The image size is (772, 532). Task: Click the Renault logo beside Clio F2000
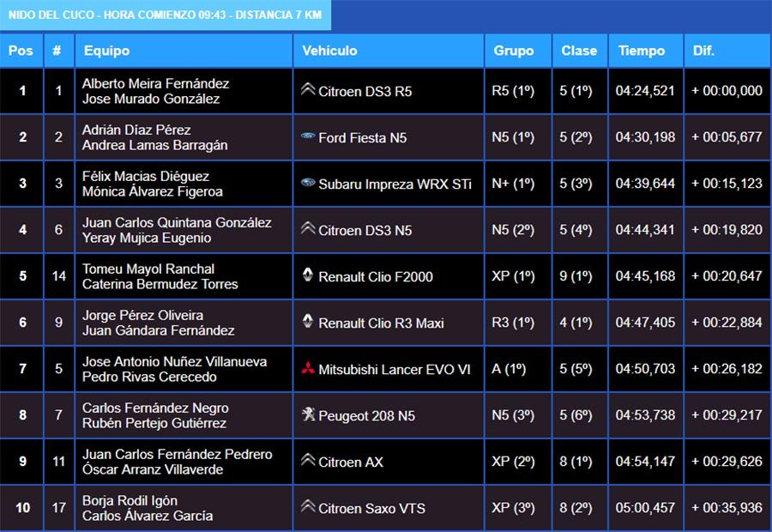(308, 275)
